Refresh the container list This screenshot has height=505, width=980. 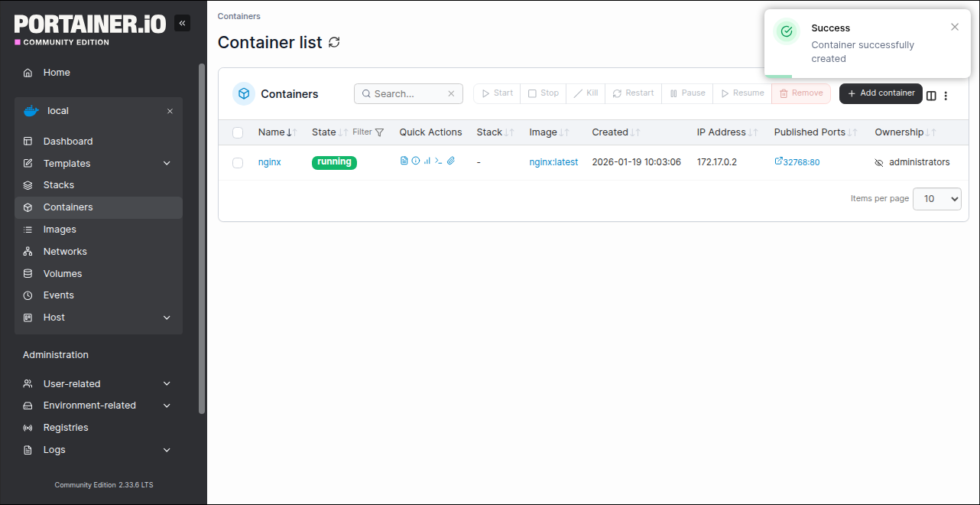coord(334,42)
